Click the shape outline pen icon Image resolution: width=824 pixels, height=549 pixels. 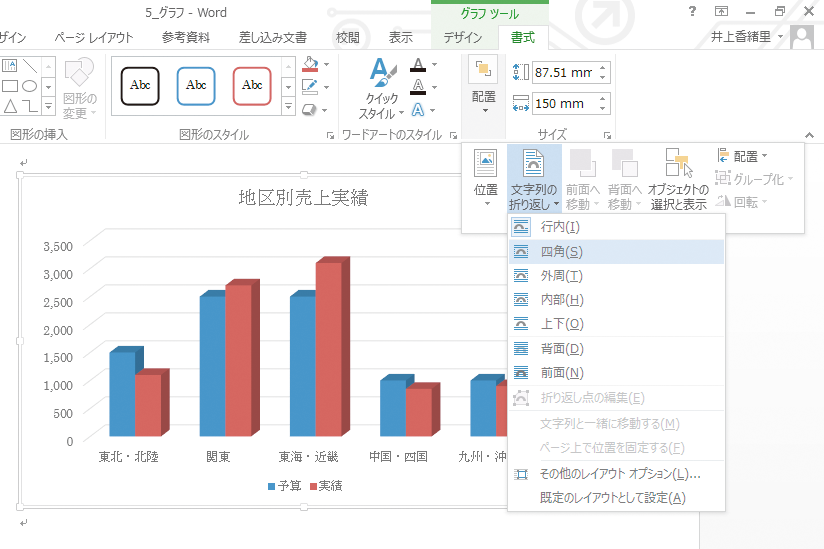pos(310,87)
